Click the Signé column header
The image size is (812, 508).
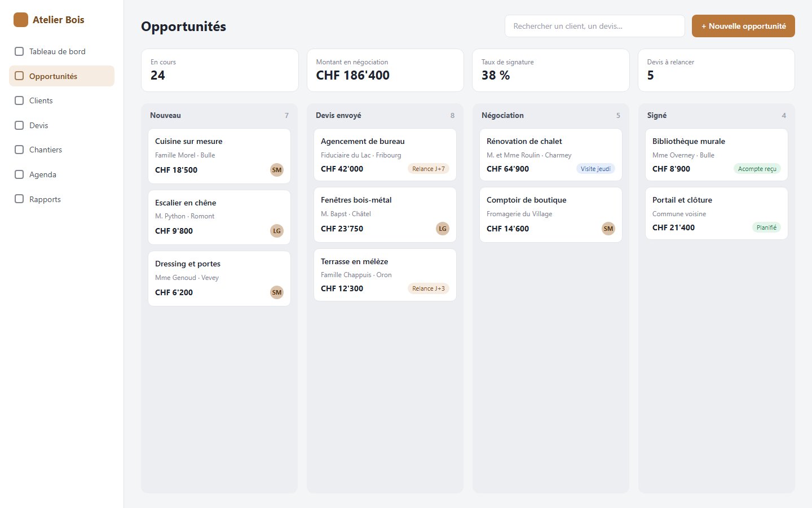pos(657,115)
